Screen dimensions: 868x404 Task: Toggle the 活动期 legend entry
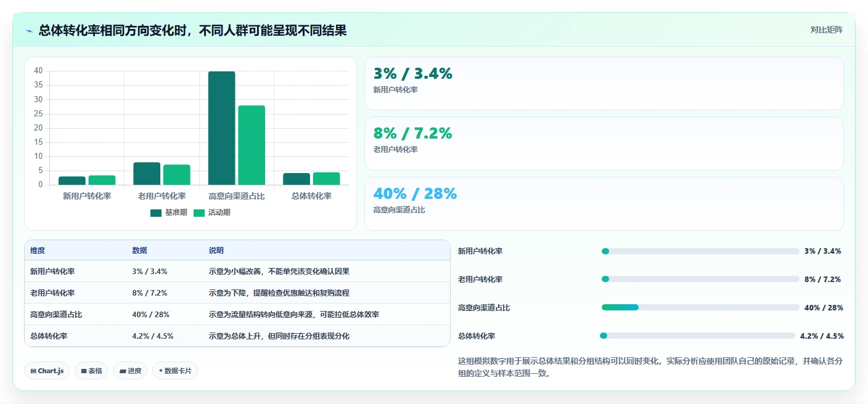[212, 212]
